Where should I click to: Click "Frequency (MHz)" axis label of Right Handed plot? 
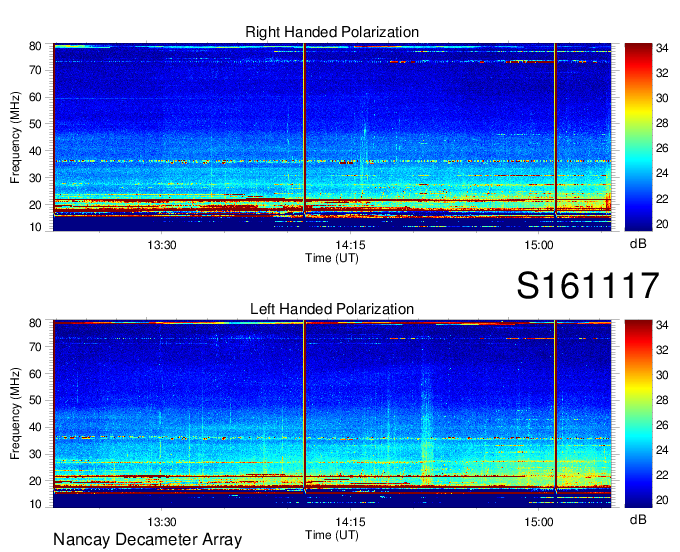(15, 137)
